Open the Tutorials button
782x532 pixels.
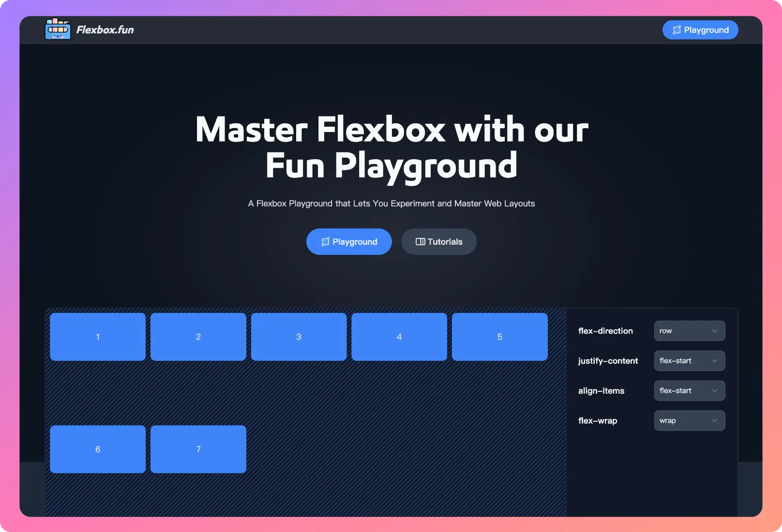(x=439, y=242)
